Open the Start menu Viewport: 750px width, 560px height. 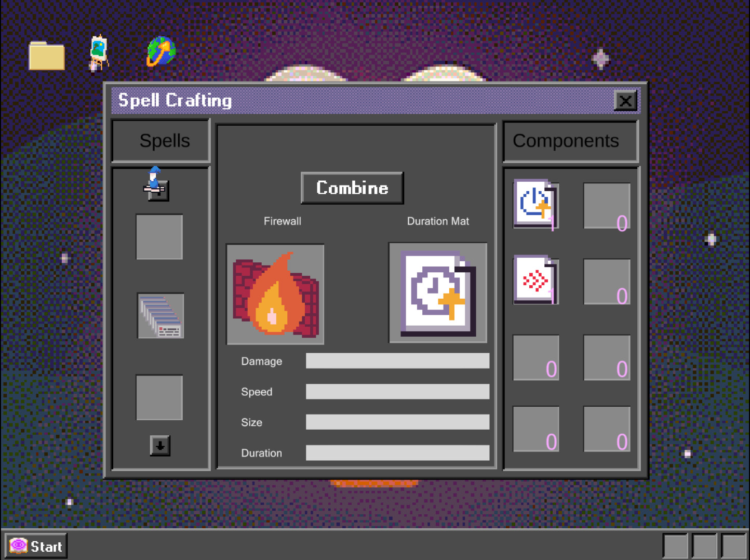(34, 545)
